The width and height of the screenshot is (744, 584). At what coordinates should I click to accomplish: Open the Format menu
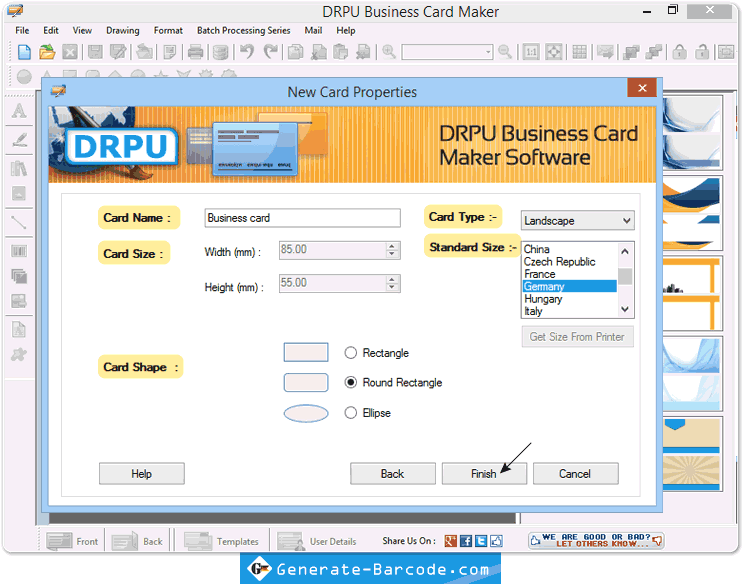pos(168,30)
